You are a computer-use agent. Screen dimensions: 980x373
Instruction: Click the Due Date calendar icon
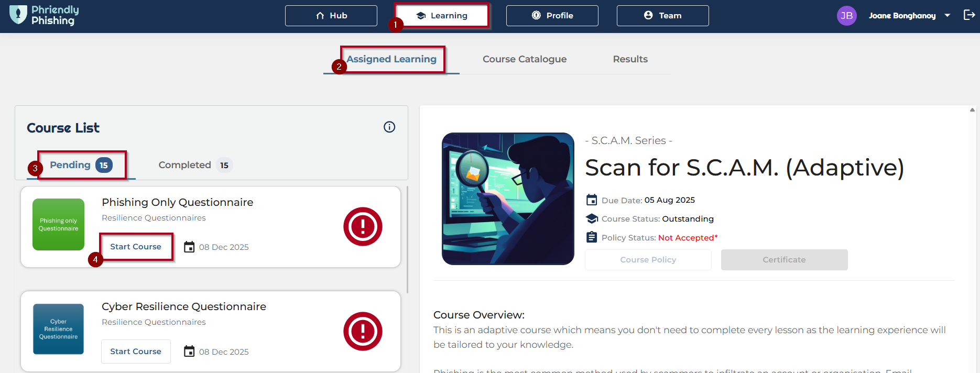592,200
